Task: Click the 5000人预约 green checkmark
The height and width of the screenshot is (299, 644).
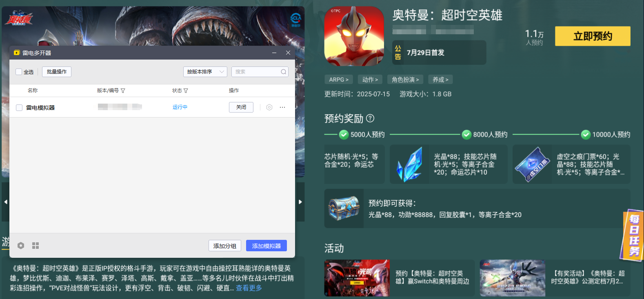Action: [x=344, y=134]
